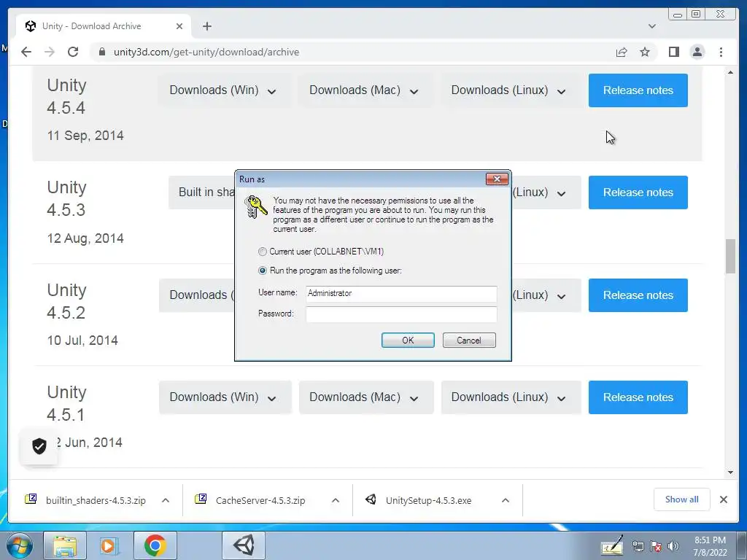Click the date text 10 Jul, 2014
Viewport: 747px width, 560px height.
(x=82, y=341)
